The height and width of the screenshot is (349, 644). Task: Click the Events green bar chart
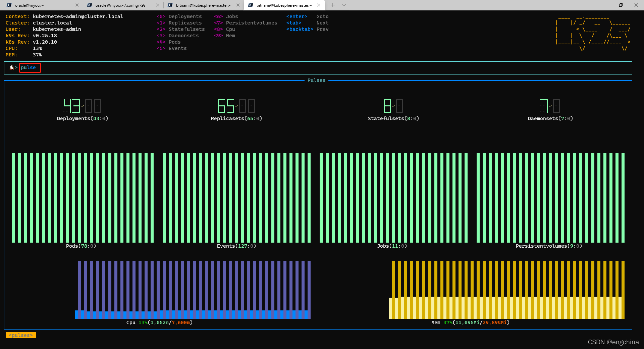tap(236, 198)
